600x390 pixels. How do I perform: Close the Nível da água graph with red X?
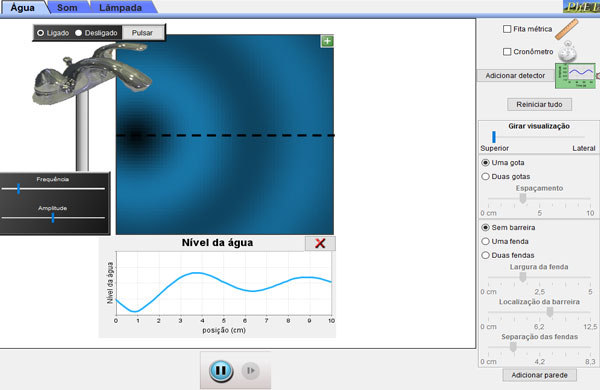click(x=320, y=243)
